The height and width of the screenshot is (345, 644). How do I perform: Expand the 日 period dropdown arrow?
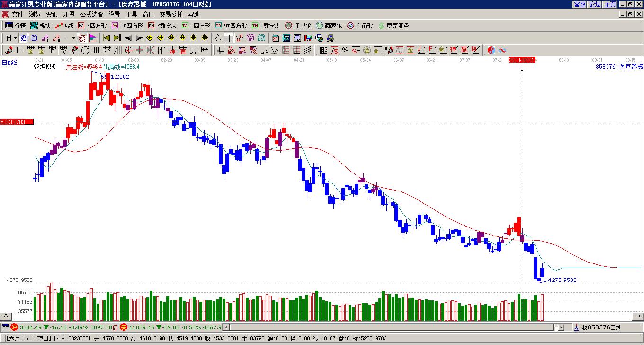15,38
